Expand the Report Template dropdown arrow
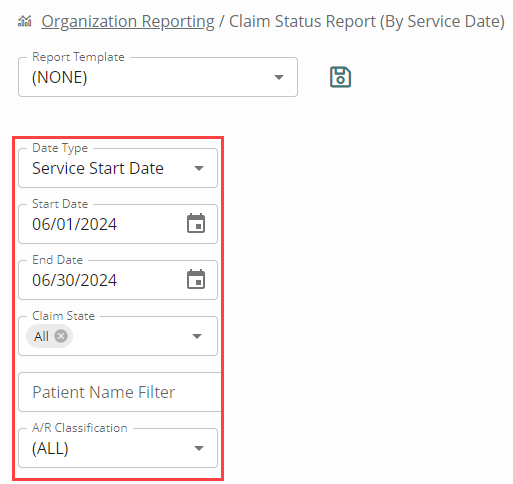 pos(279,77)
